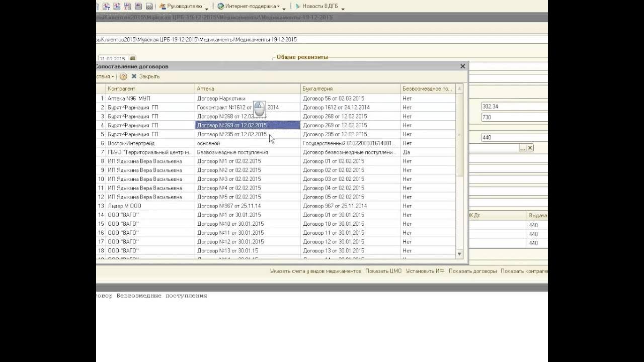Select the Лидер М ООО cell
The width and height of the screenshot is (644, 362).
tap(150, 206)
